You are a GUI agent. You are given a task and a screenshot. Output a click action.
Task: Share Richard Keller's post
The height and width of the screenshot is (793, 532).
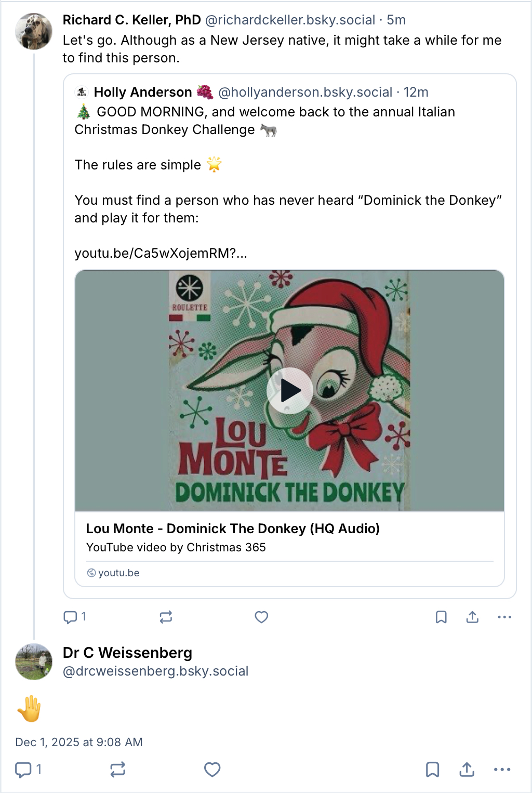472,617
